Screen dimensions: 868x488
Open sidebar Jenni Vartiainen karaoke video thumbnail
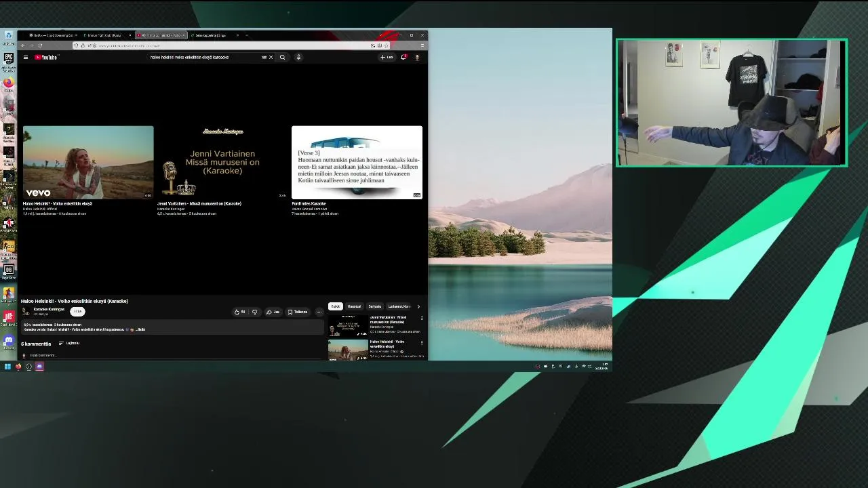[x=349, y=326]
